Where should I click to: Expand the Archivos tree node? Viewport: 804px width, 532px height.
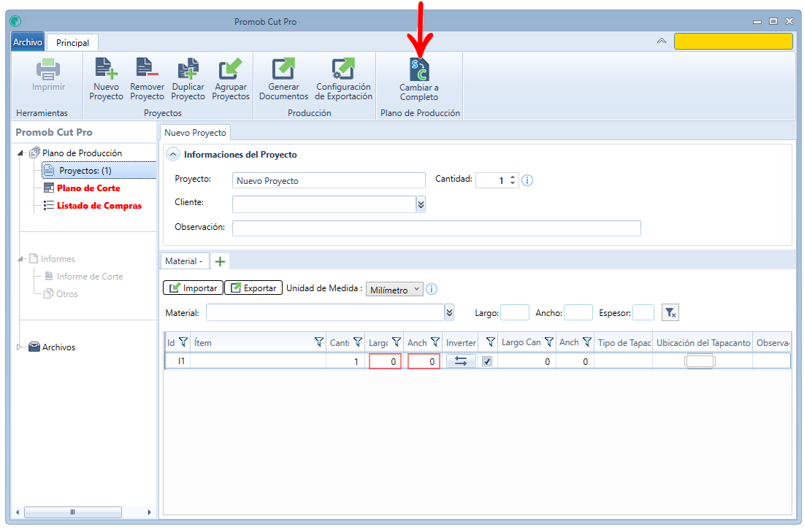(x=20, y=347)
